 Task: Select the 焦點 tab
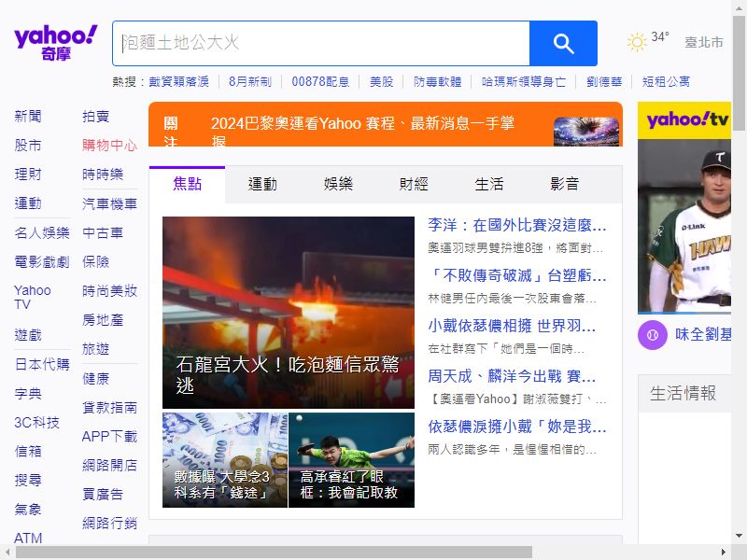coord(188,184)
